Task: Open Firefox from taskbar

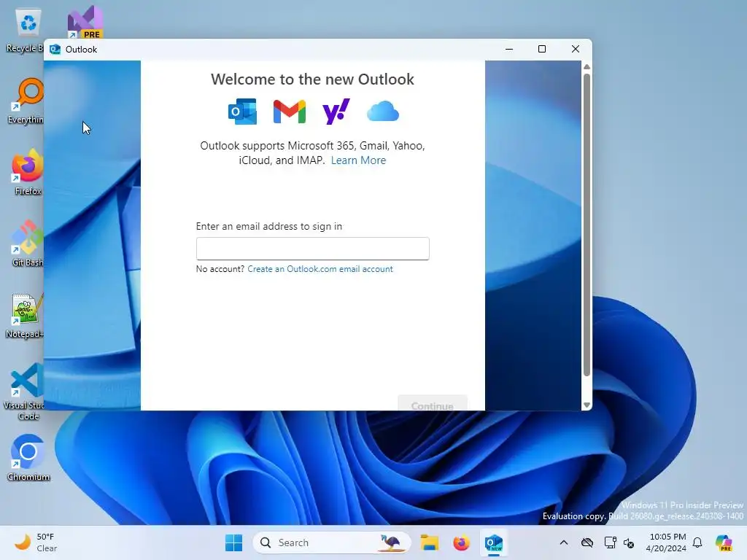Action: point(461,542)
